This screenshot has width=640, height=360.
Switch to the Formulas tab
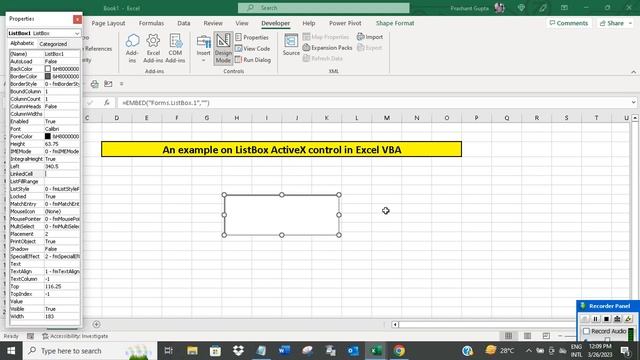click(x=151, y=23)
